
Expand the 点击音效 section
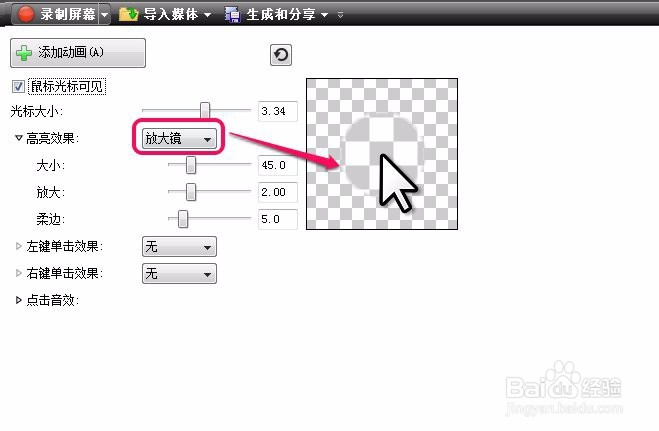click(18, 300)
